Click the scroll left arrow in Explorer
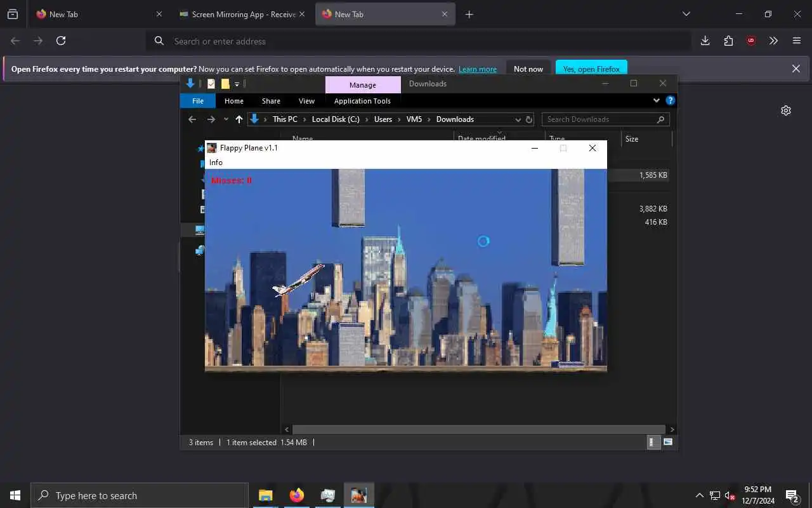Image resolution: width=812 pixels, height=508 pixels. (x=287, y=430)
